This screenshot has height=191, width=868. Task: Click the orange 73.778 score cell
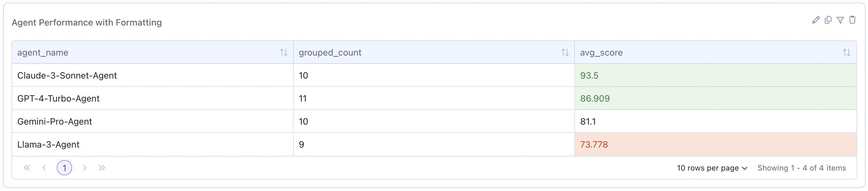click(x=594, y=144)
